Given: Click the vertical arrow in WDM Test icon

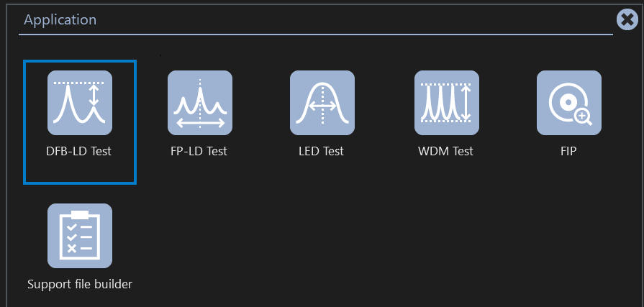Looking at the screenshot, I should coord(465,102).
